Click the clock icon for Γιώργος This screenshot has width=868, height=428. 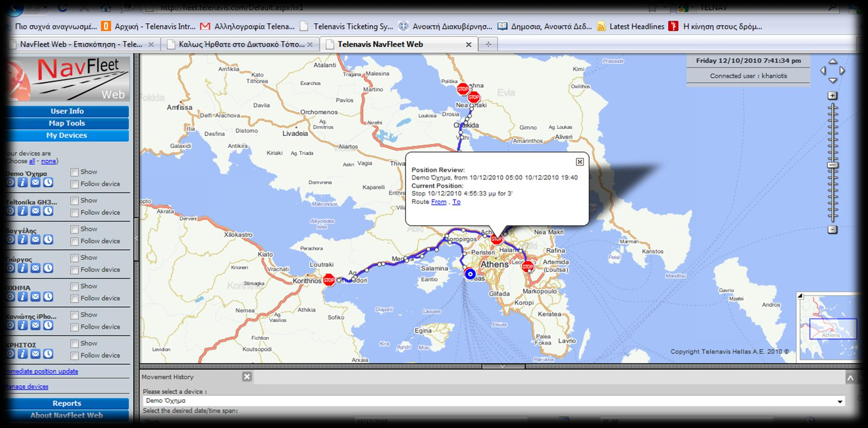coord(48,268)
